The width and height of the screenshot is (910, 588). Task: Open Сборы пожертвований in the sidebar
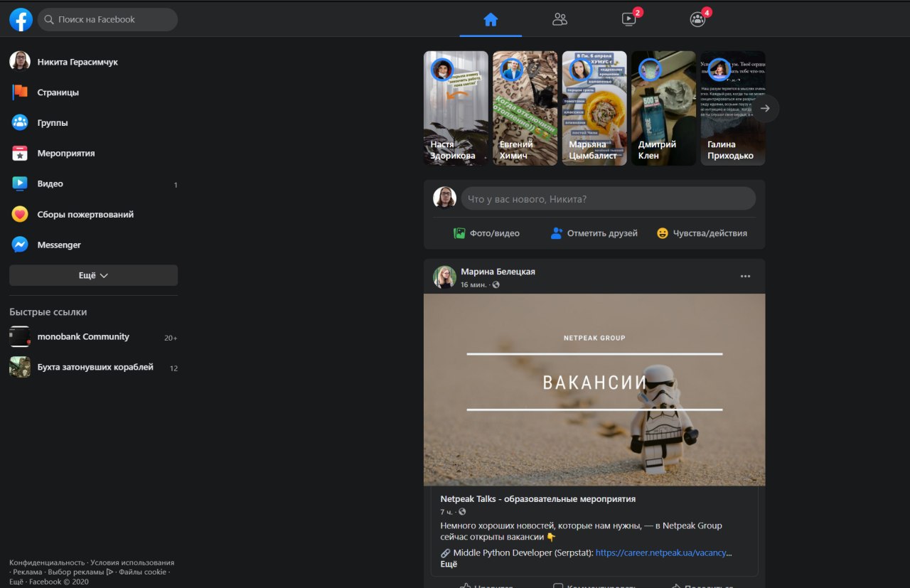[x=93, y=215]
